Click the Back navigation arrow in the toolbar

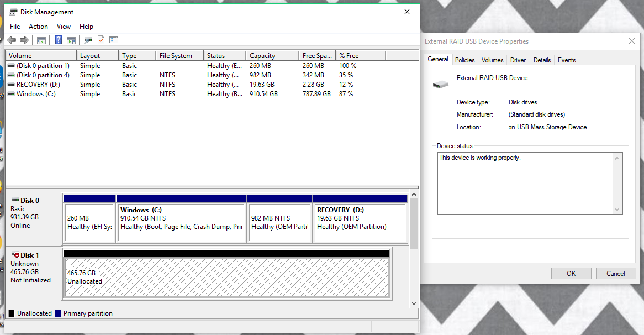(11, 39)
